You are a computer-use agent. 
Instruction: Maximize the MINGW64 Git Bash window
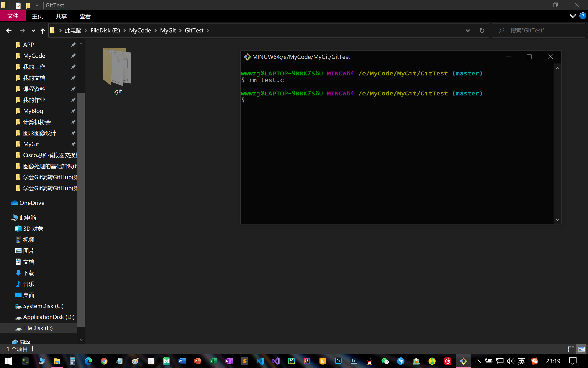529,57
